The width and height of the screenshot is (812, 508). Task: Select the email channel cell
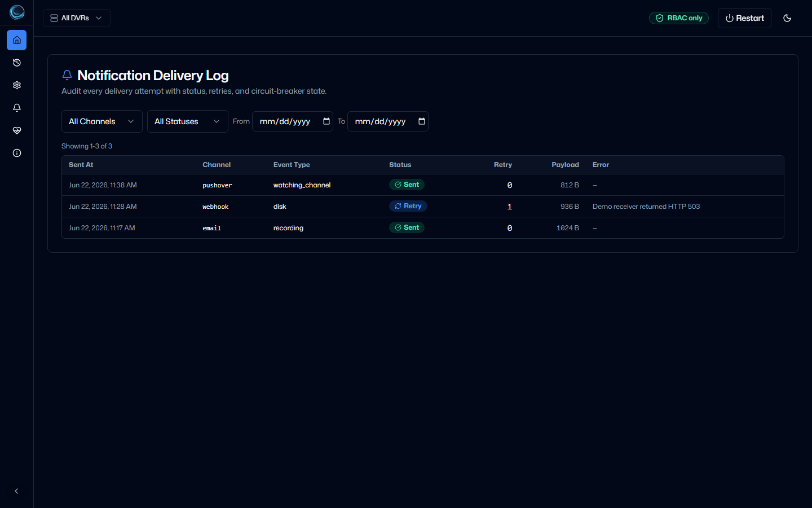[x=211, y=228]
